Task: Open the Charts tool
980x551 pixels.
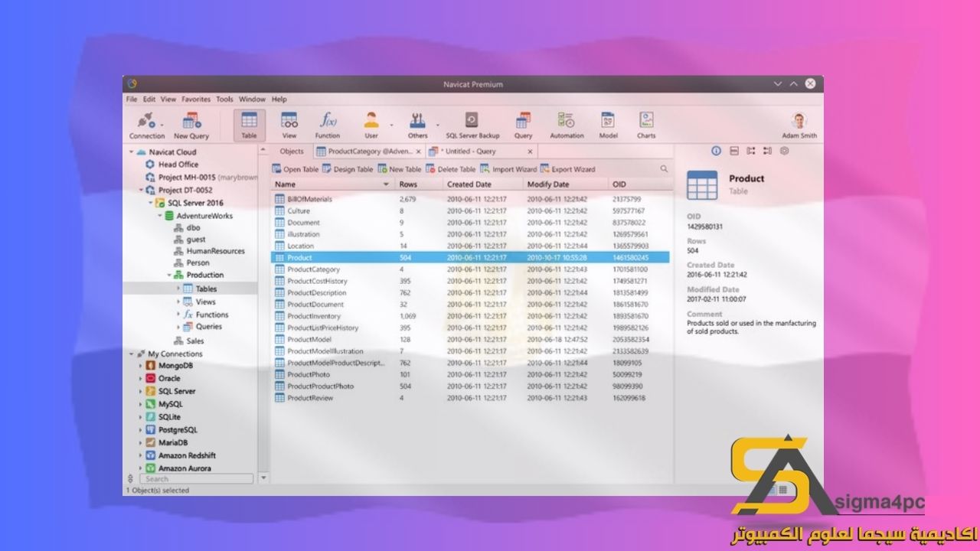Action: point(647,126)
